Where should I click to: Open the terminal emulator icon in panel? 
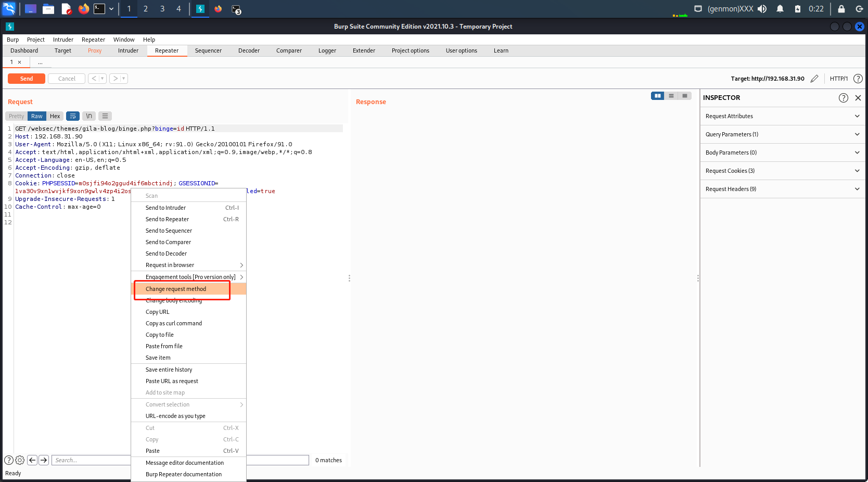click(x=99, y=9)
